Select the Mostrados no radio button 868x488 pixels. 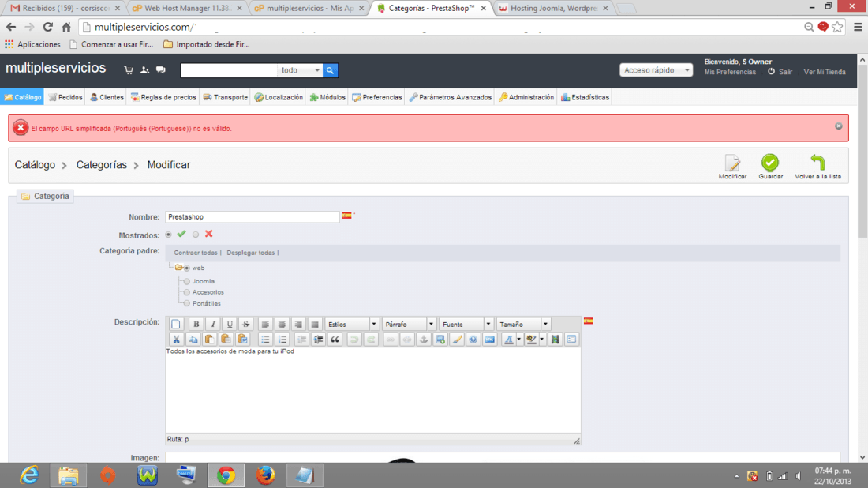[196, 235]
